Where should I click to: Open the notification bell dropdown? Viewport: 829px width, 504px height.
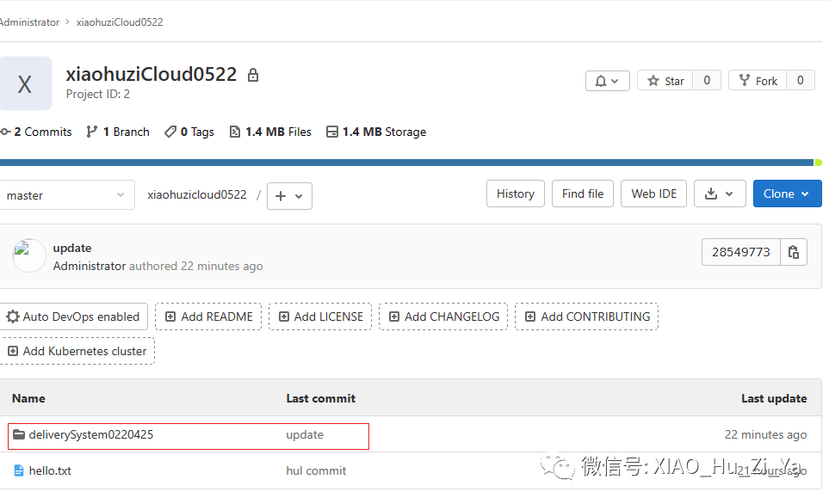(607, 81)
